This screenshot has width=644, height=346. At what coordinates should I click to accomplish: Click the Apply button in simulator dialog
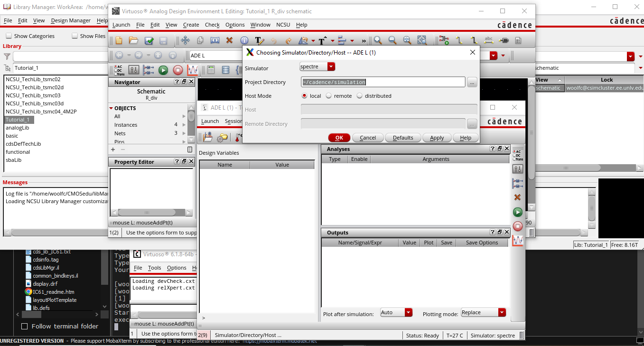point(437,138)
